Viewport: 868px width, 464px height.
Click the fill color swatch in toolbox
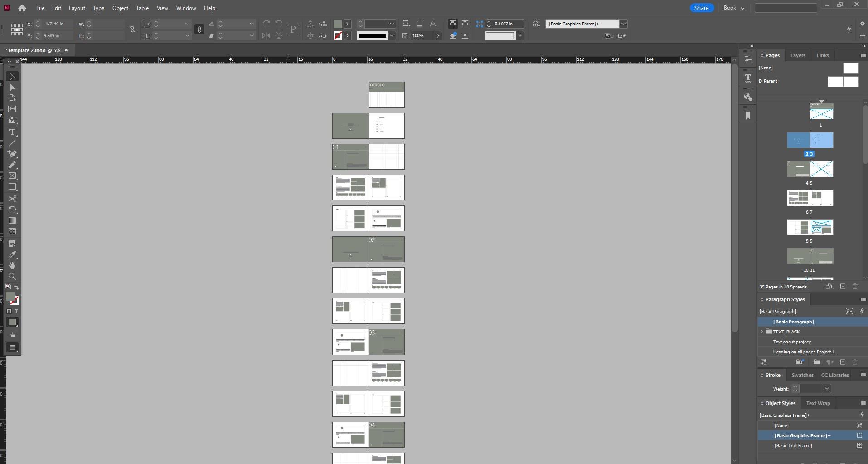[10, 297]
